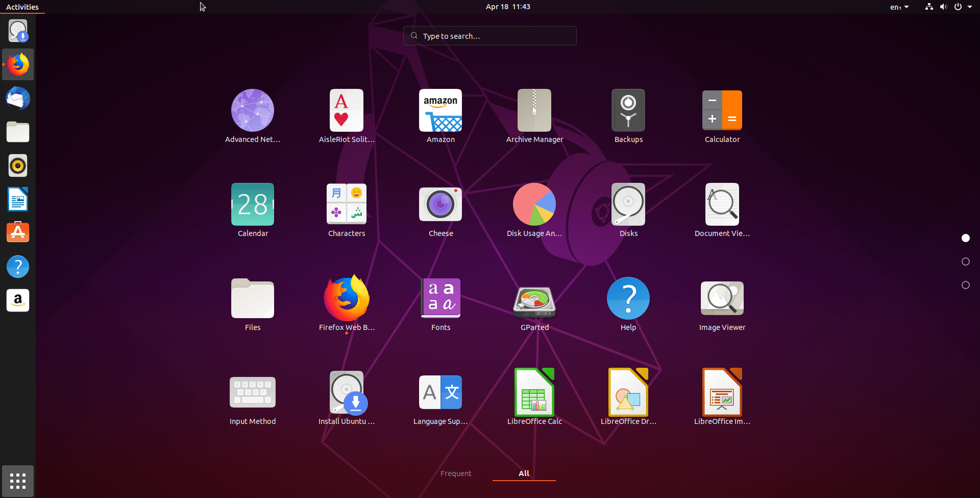Go to the third app page indicator
Screen dimensions: 980x498
click(x=966, y=285)
